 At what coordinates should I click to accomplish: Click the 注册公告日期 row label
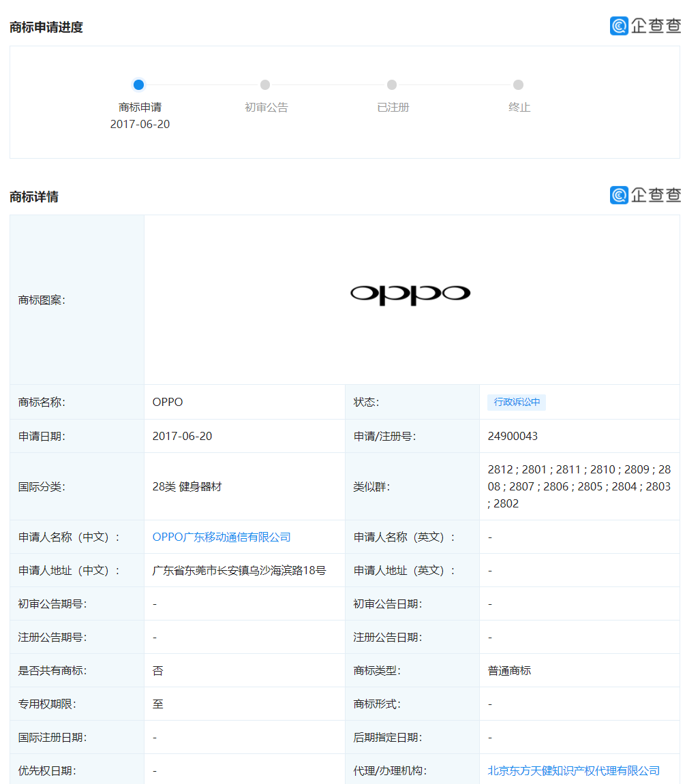388,637
